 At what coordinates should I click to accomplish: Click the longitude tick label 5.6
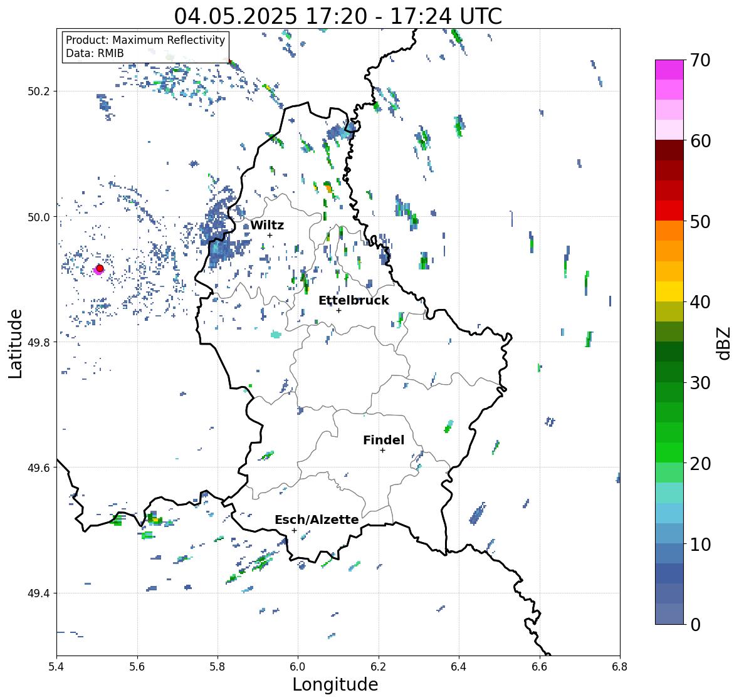pos(137,666)
